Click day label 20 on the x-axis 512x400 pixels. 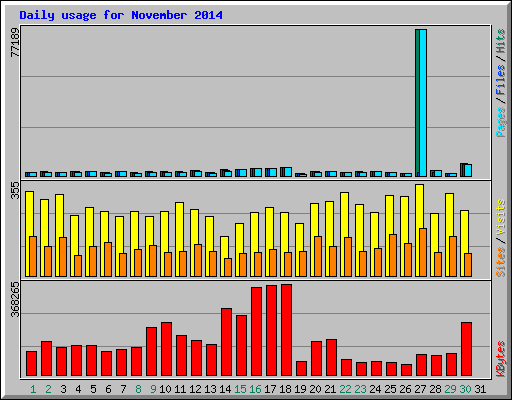pyautogui.click(x=315, y=389)
